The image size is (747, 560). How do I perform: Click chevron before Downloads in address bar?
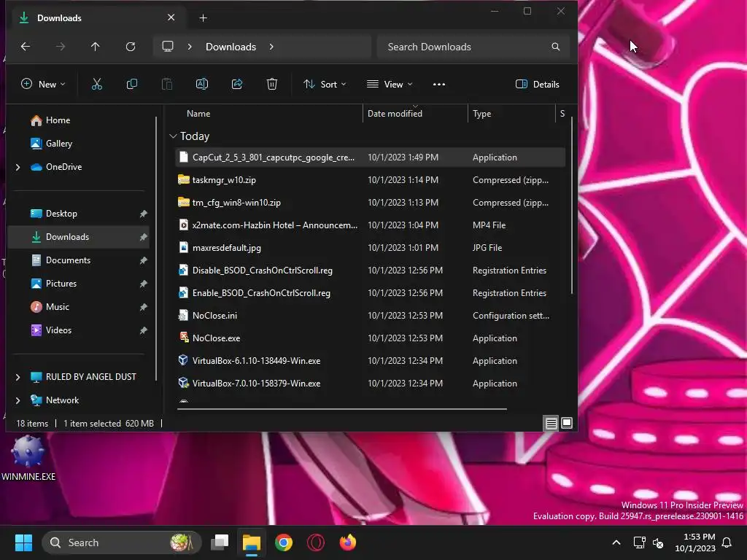[190, 47]
